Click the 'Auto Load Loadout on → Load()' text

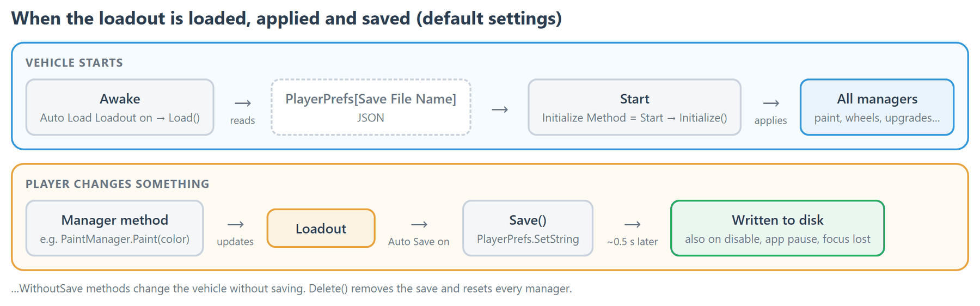point(120,118)
